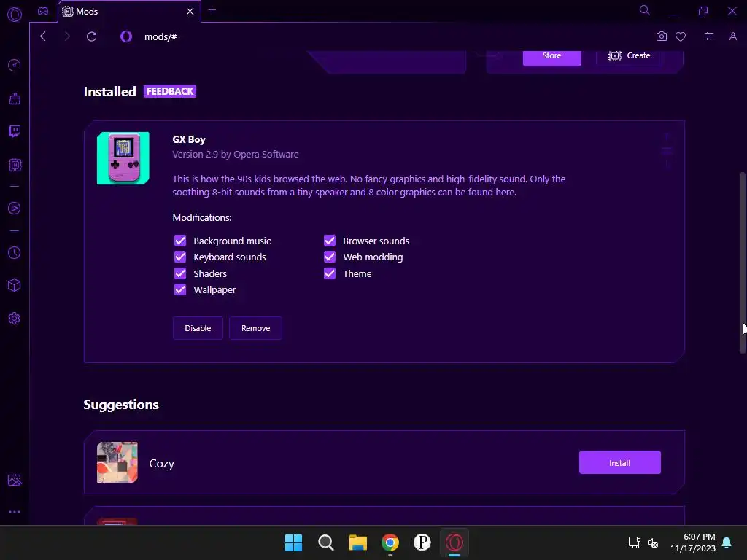The height and width of the screenshot is (560, 747).
Task: Remove the GX Boy mod
Action: [x=255, y=328]
